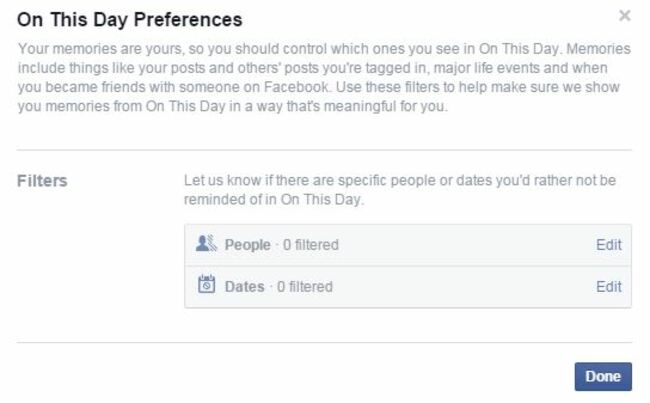Image resolution: width=650 pixels, height=403 pixels.
Task: Click empty space in the People filter row
Action: point(464,245)
